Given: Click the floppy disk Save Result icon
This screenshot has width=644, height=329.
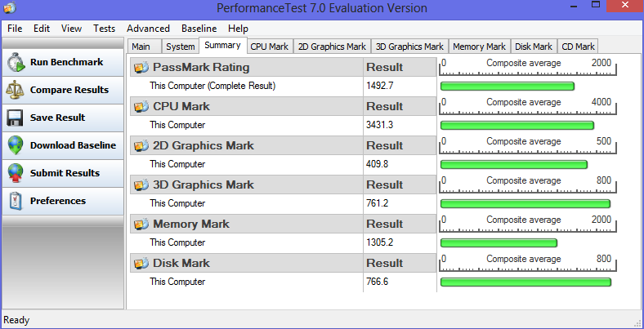Looking at the screenshot, I should point(15,118).
